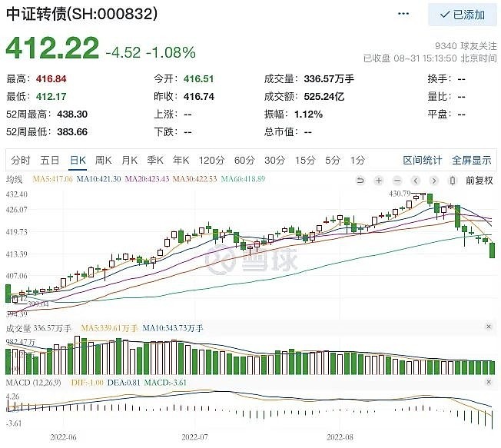Click the MA5:417.06 indicator label

pyautogui.click(x=53, y=179)
